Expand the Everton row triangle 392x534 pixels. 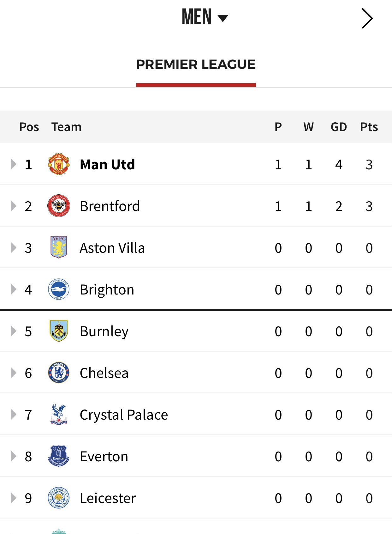13,456
